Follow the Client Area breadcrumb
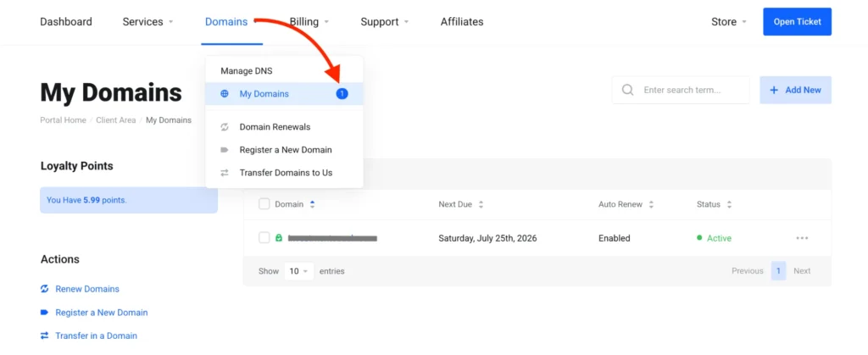This screenshot has height=355, width=868. point(115,120)
